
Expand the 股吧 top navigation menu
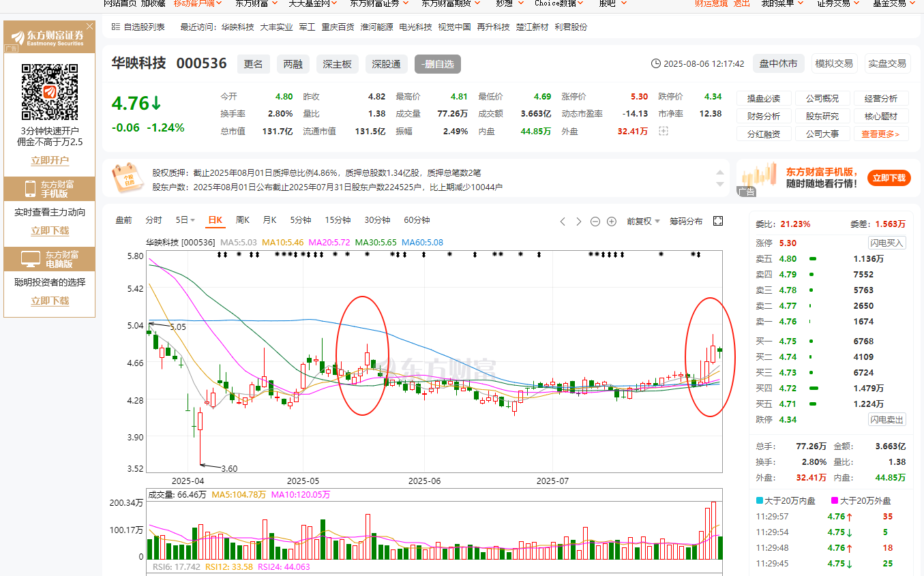click(x=612, y=3)
